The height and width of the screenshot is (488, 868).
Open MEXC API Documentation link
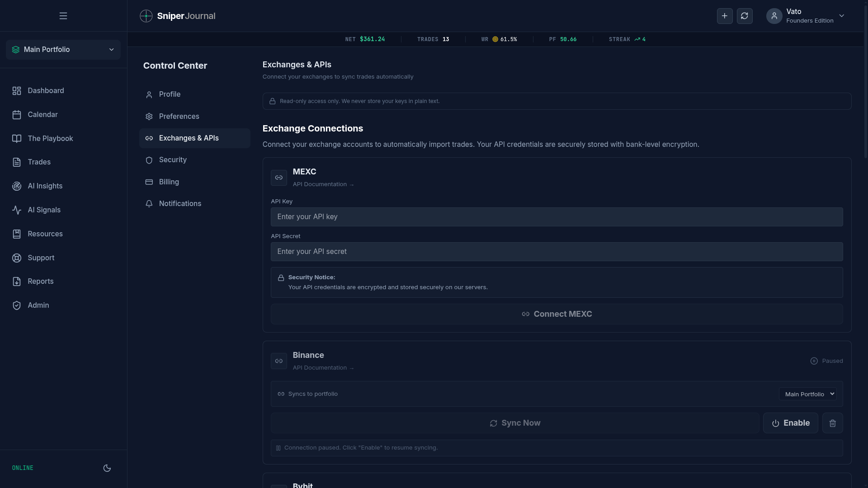[x=323, y=184]
